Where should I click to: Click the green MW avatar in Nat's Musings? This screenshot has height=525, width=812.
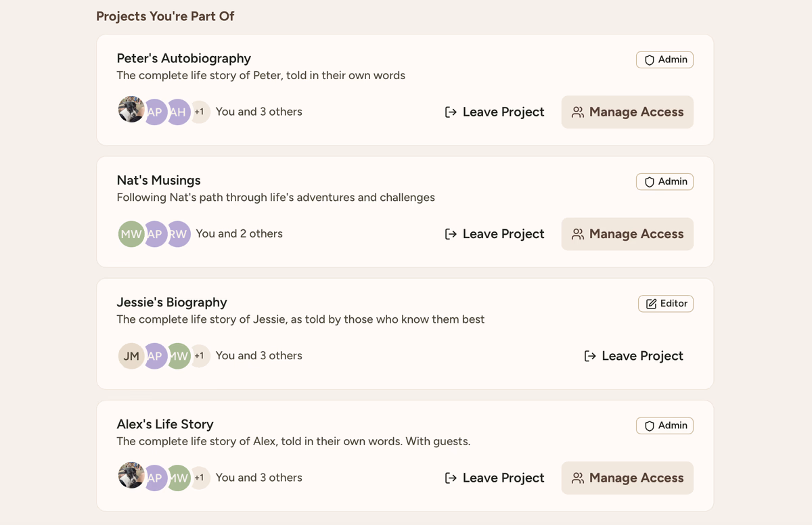pyautogui.click(x=129, y=234)
